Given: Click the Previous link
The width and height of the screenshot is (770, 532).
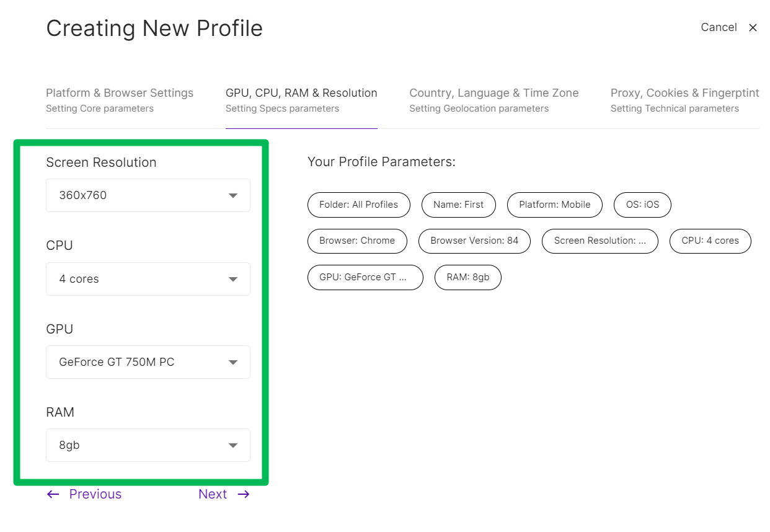Looking at the screenshot, I should pyautogui.click(x=95, y=494).
